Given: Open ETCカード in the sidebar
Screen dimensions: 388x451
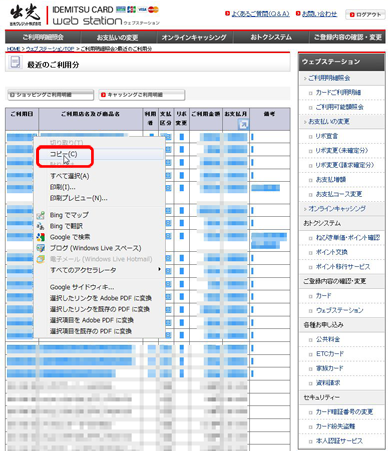Looking at the screenshot, I should click(x=330, y=354).
